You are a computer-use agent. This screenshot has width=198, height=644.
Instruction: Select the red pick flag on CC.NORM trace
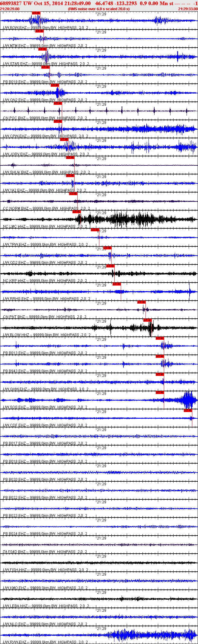73,194
